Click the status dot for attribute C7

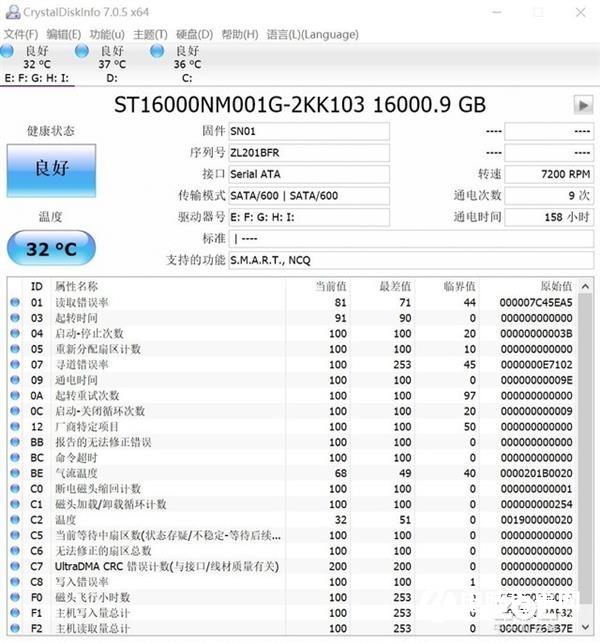[x=15, y=566]
